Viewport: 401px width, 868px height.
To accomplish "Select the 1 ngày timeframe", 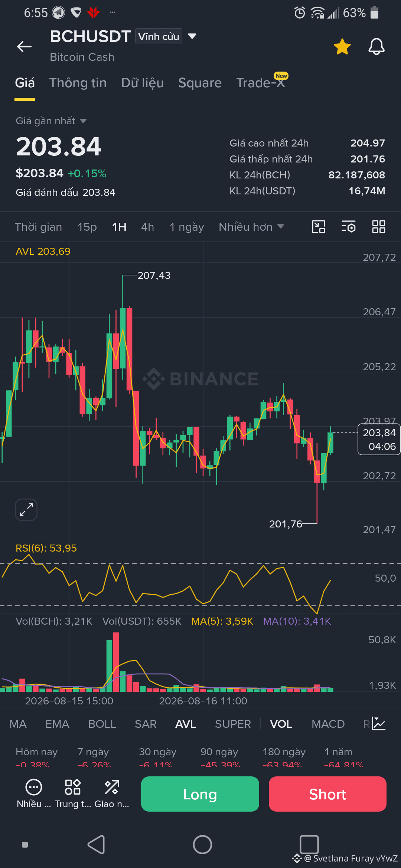I will click(187, 227).
